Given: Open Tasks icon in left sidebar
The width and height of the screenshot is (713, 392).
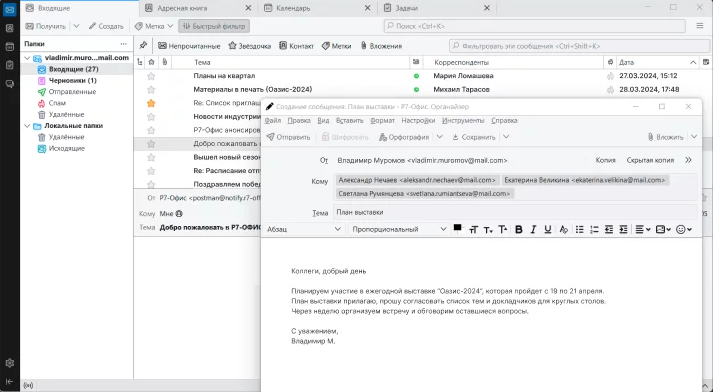Looking at the screenshot, I should (10, 65).
